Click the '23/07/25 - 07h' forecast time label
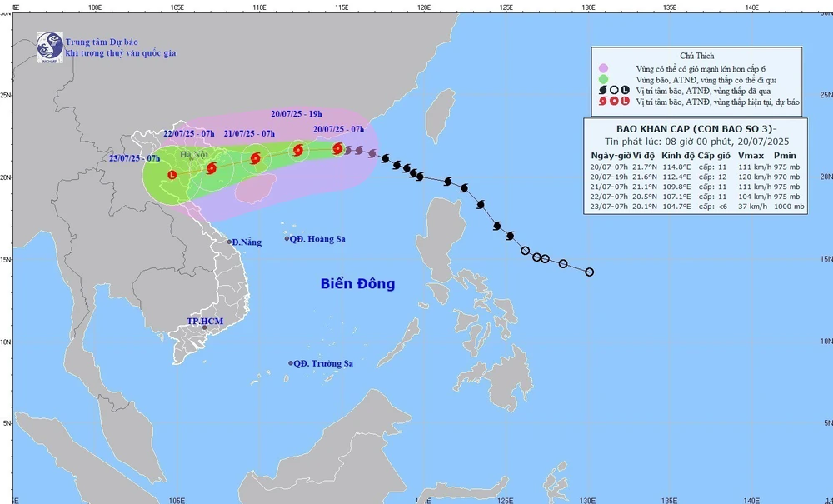The width and height of the screenshot is (833, 504). click(134, 158)
